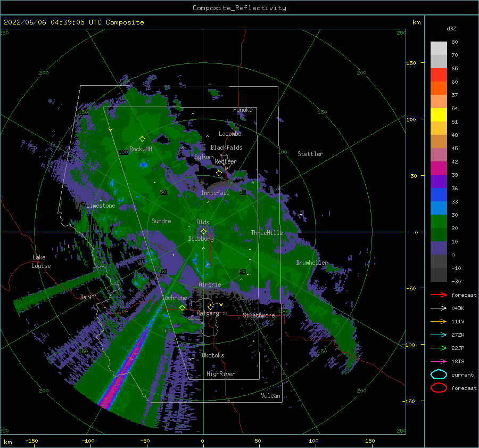
Task: Select the RockyMH label
Action: click(141, 149)
